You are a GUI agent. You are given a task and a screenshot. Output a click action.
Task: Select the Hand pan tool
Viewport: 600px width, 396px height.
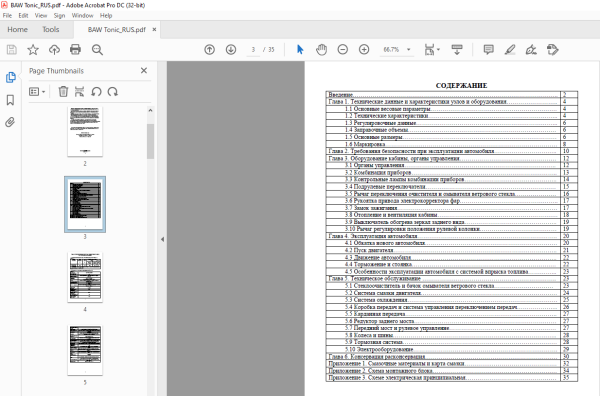point(321,49)
